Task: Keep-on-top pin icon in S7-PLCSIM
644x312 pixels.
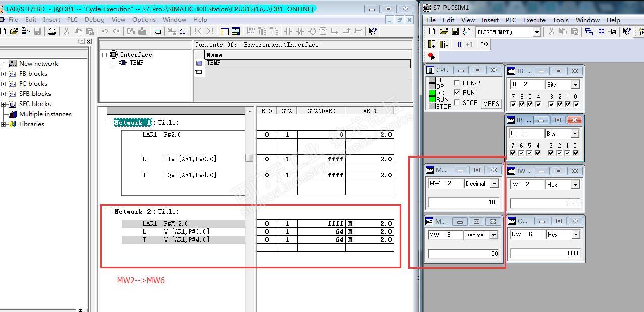Action: point(612,32)
